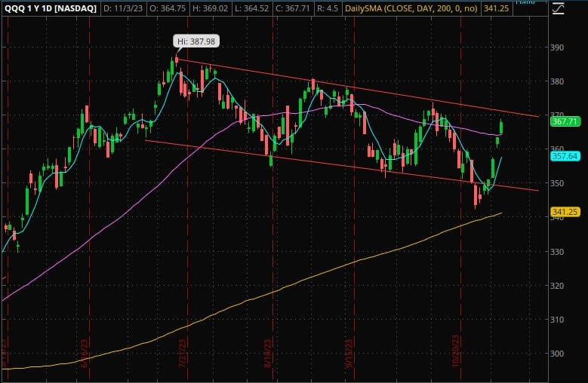Open the DailySMA (CLOSE, DAY, 200, 0, no) study label
Screen dimensions: 588x383
[x=411, y=8]
